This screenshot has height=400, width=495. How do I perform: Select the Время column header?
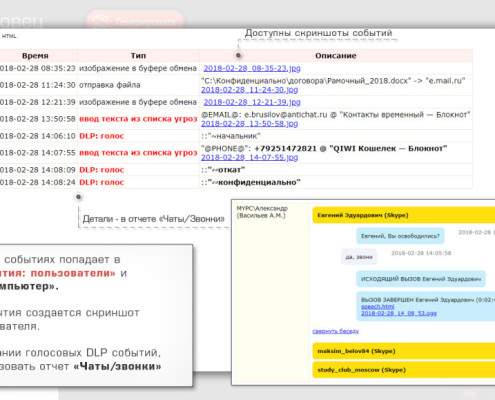click(35, 56)
